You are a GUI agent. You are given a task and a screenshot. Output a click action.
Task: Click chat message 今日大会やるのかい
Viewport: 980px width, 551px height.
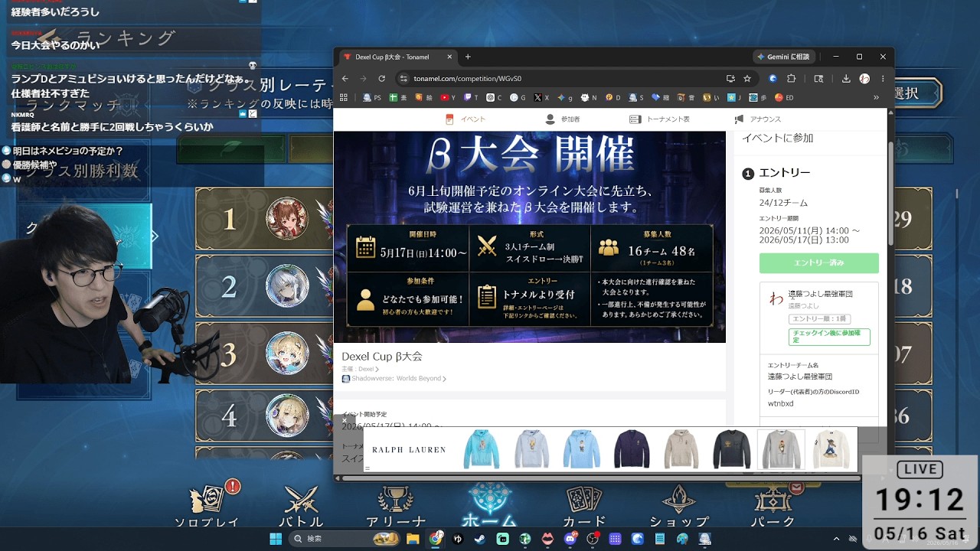(x=55, y=45)
